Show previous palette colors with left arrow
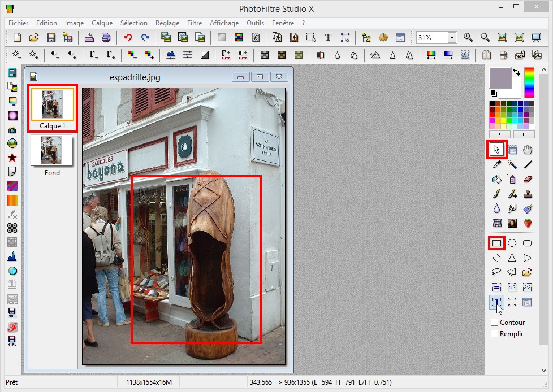This screenshot has height=392, width=553. [500, 134]
